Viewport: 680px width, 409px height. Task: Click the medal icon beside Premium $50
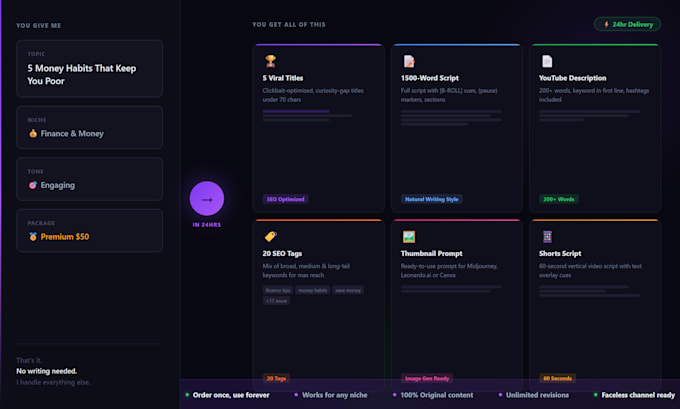click(33, 236)
